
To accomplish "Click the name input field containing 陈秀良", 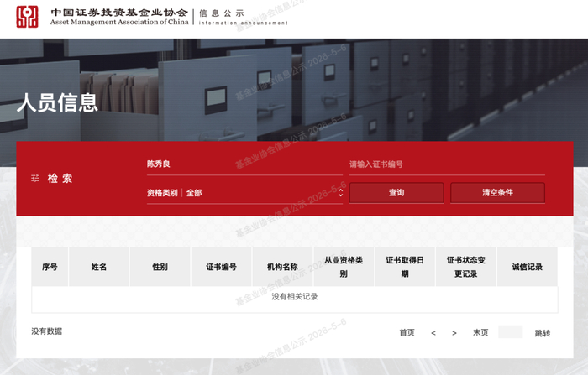I will click(x=244, y=164).
